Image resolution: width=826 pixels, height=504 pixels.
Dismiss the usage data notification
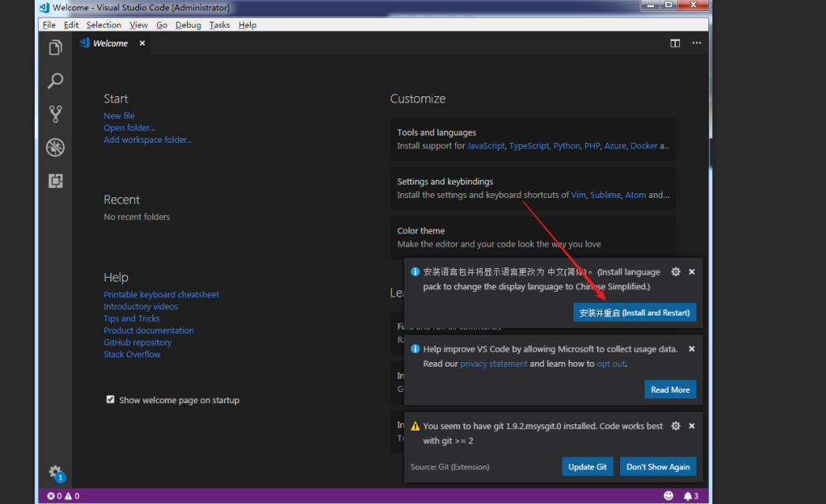[x=692, y=349]
